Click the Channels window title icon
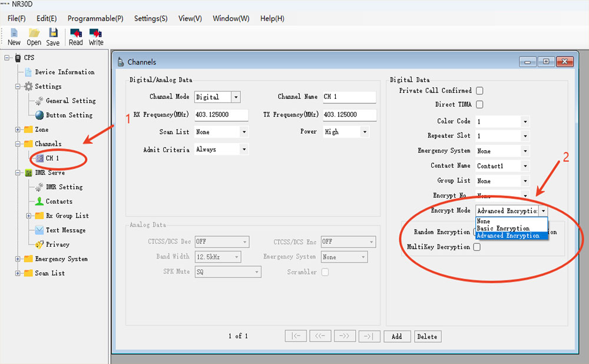589x364 pixels. pyautogui.click(x=121, y=62)
